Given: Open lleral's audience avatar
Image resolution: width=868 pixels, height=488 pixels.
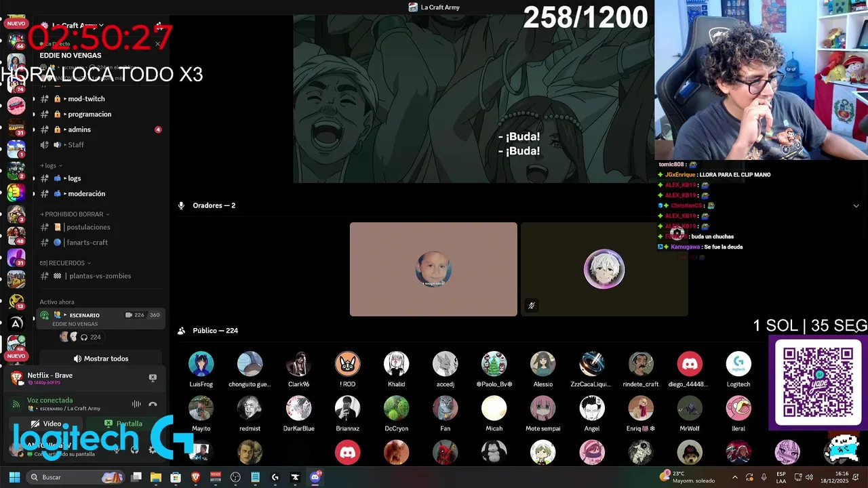Looking at the screenshot, I should point(738,408).
